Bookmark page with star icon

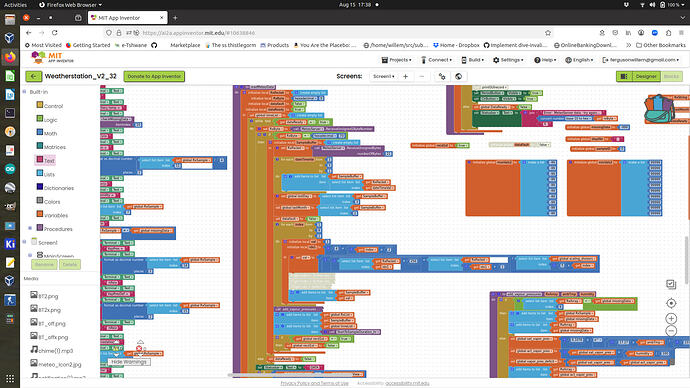pyautogui.click(x=548, y=33)
